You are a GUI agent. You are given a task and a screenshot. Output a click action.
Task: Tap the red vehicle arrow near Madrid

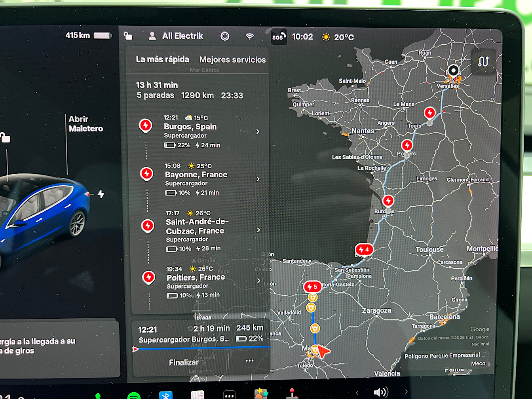323,351
